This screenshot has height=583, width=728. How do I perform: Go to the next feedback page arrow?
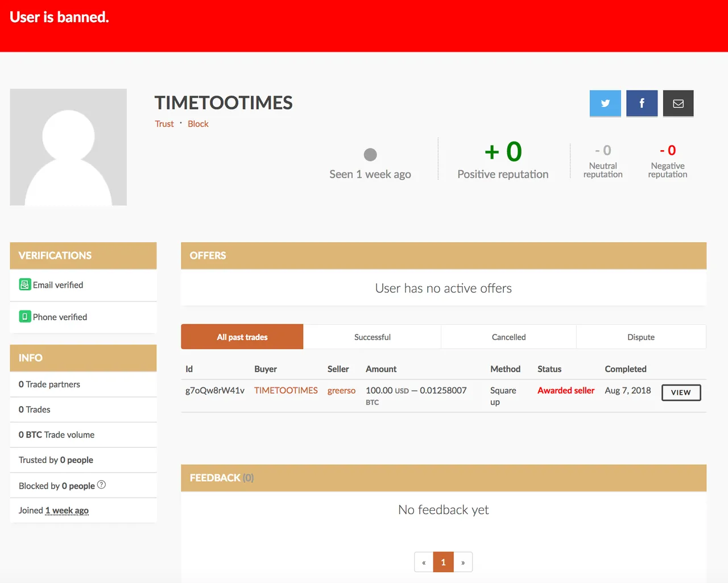(x=463, y=562)
